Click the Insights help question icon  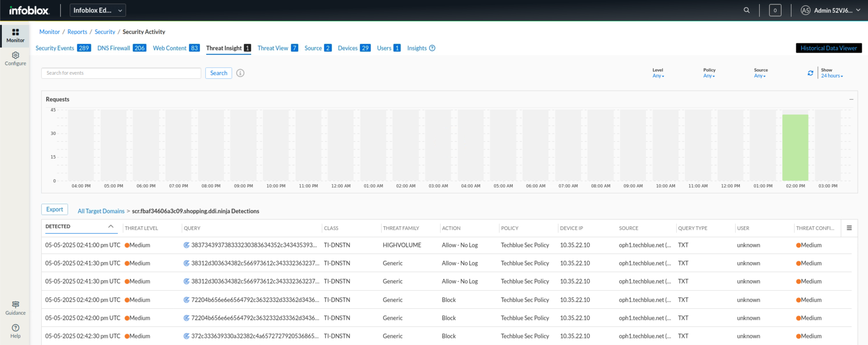pos(432,48)
